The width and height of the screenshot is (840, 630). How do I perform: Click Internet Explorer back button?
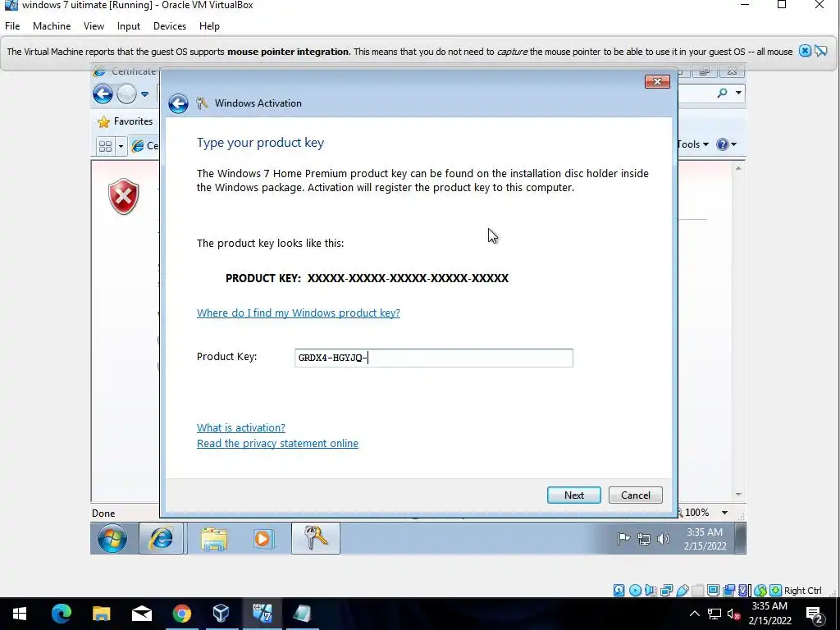pos(103,94)
